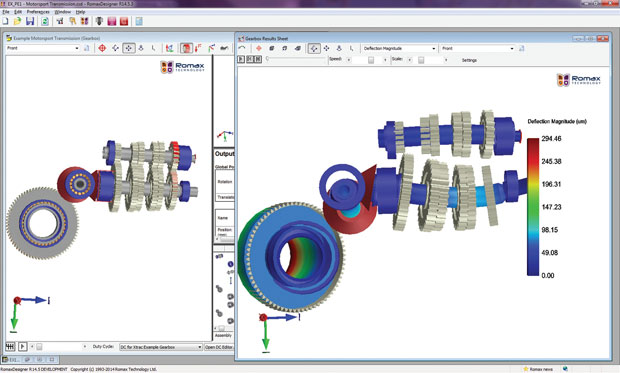Expand the Front view dropdown in Gearbox window
Viewport: 620px width, 373px height.
coord(43,48)
